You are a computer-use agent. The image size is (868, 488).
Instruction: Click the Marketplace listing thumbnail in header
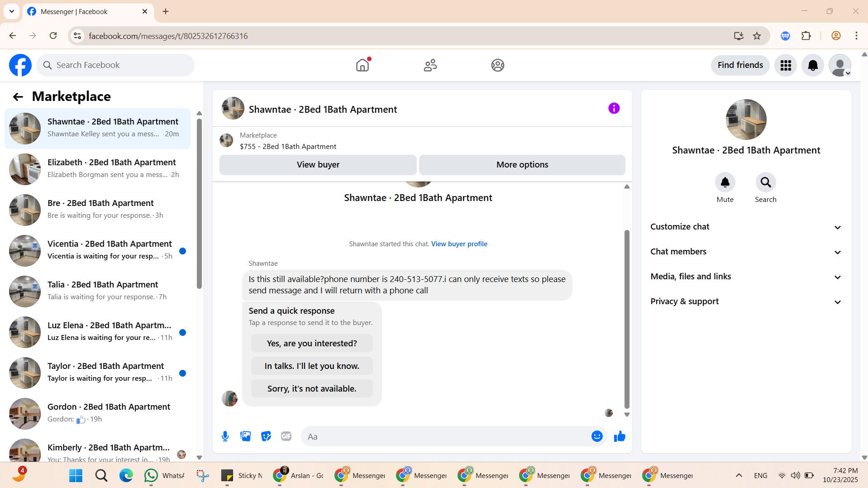click(x=226, y=140)
